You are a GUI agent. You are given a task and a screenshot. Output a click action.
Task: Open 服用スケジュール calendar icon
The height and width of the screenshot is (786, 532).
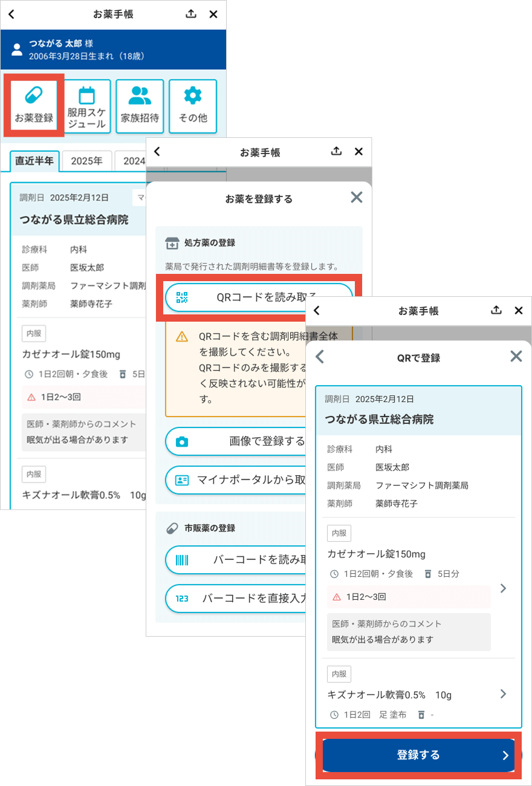tap(86, 97)
